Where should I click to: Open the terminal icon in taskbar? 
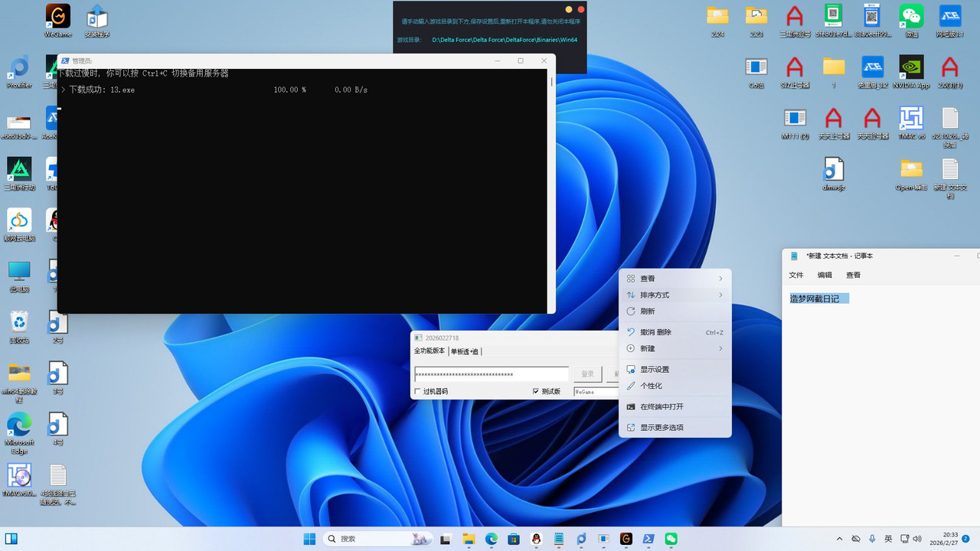[x=648, y=539]
